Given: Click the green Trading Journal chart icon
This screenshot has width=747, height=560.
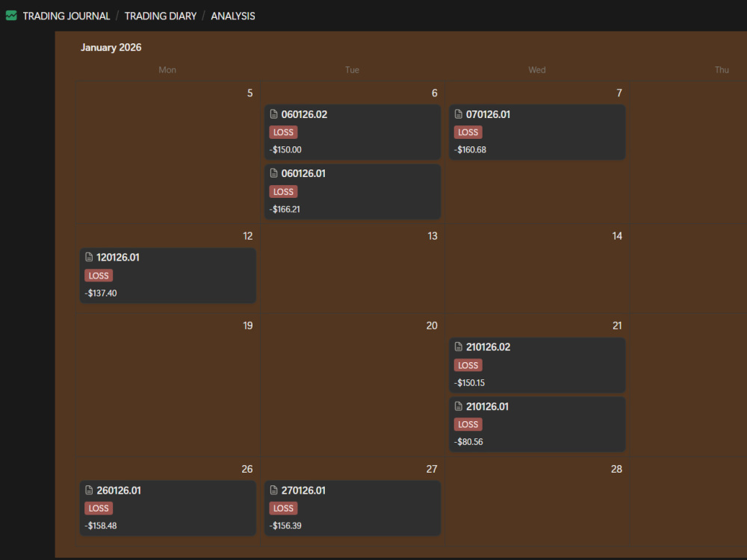Looking at the screenshot, I should [x=11, y=16].
